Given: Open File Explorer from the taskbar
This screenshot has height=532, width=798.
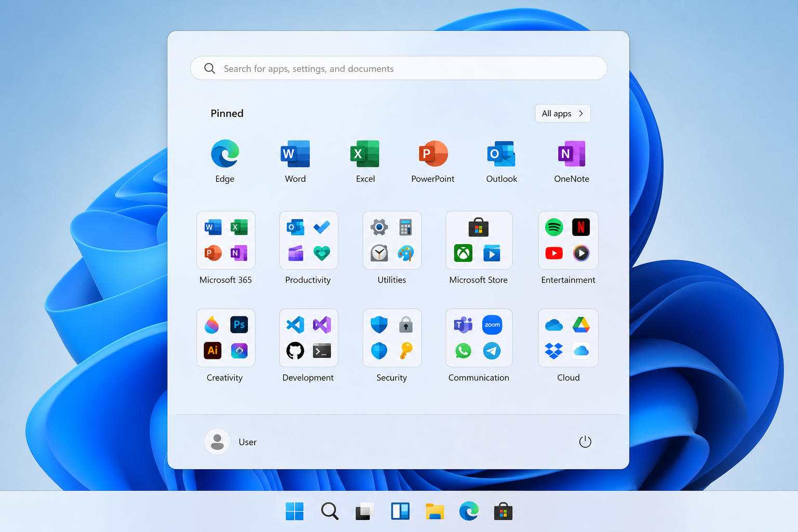Looking at the screenshot, I should [435, 511].
